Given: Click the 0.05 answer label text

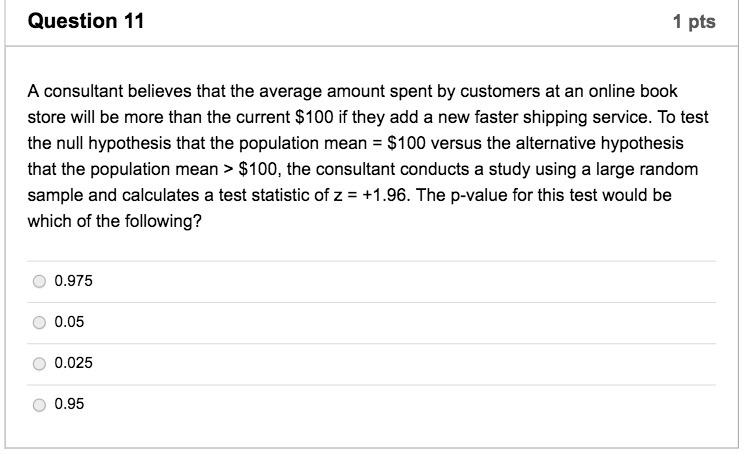Looking at the screenshot, I should pyautogui.click(x=69, y=323).
